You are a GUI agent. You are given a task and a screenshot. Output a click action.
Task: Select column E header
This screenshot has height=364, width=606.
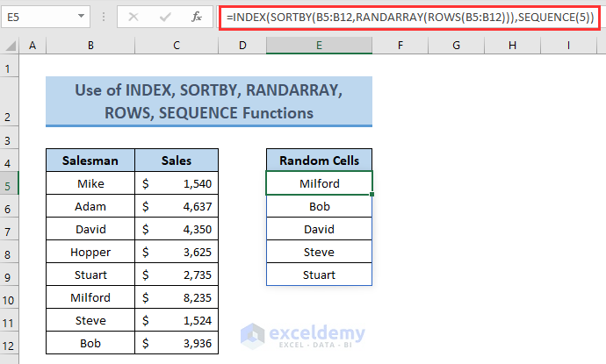[x=319, y=46]
